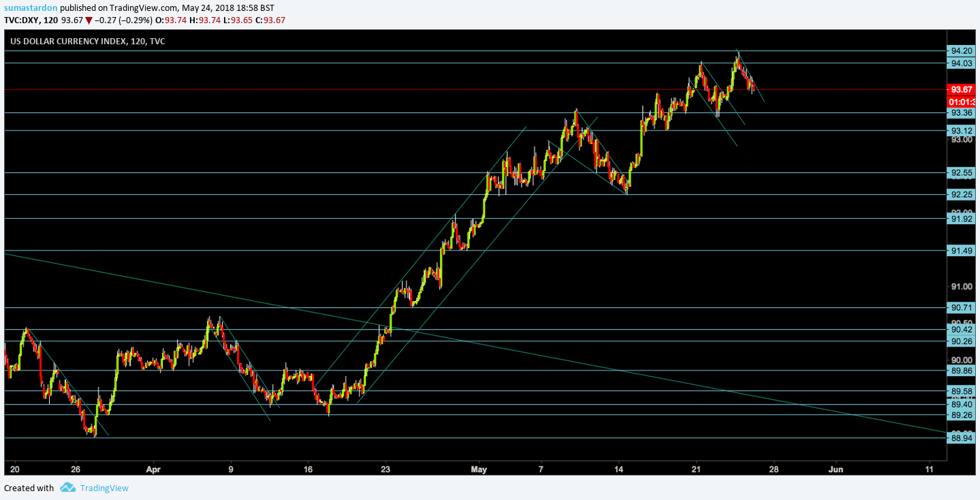The height and width of the screenshot is (500, 980).
Task: Open the TradingView link in footer
Action: [x=104, y=488]
